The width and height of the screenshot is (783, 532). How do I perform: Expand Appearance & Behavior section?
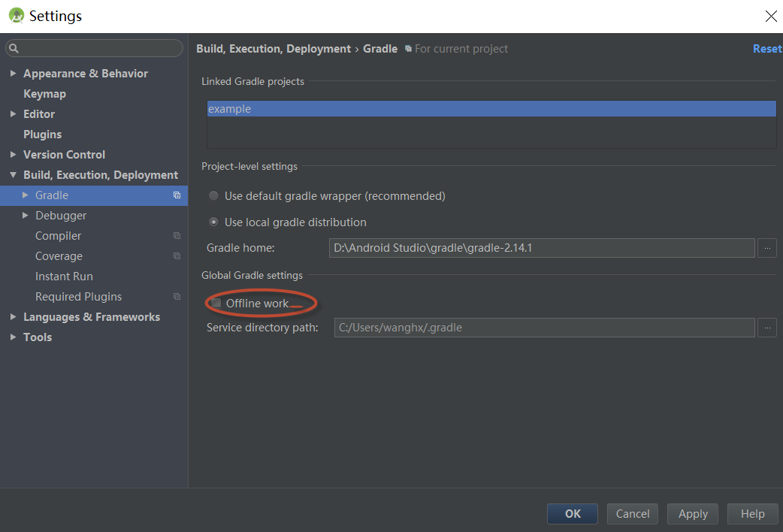coord(13,74)
